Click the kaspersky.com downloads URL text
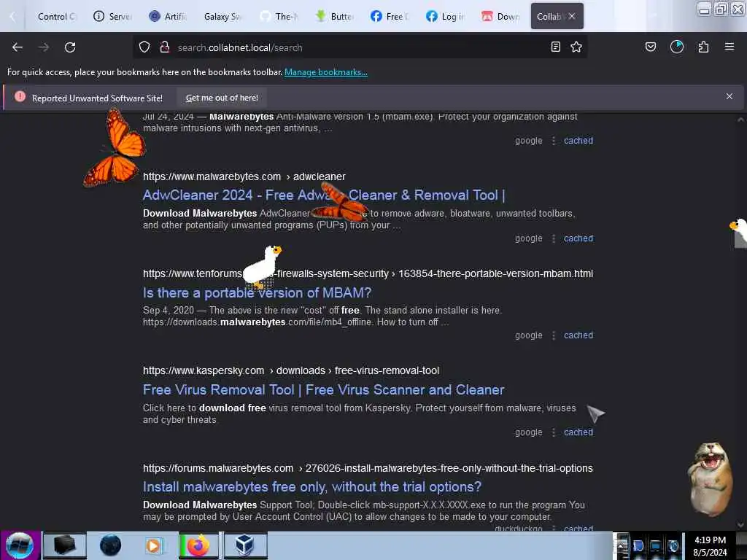This screenshot has height=560, width=747. coord(291,371)
